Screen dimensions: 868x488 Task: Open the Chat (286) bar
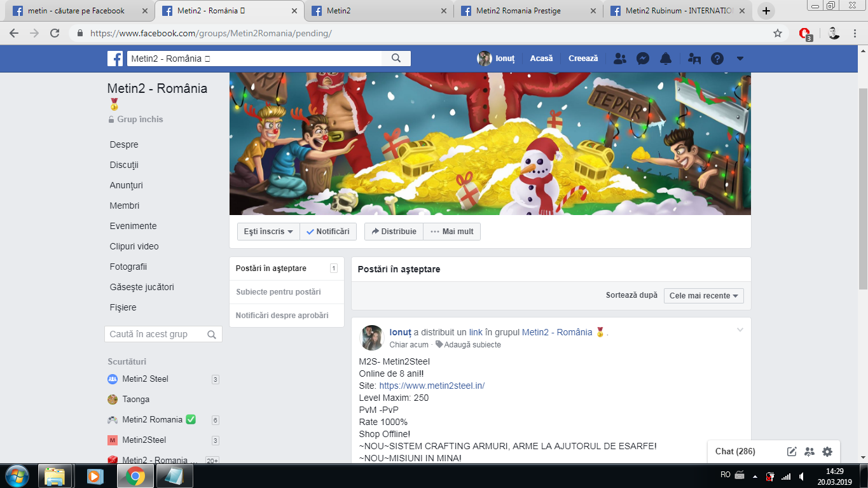[735, 451]
